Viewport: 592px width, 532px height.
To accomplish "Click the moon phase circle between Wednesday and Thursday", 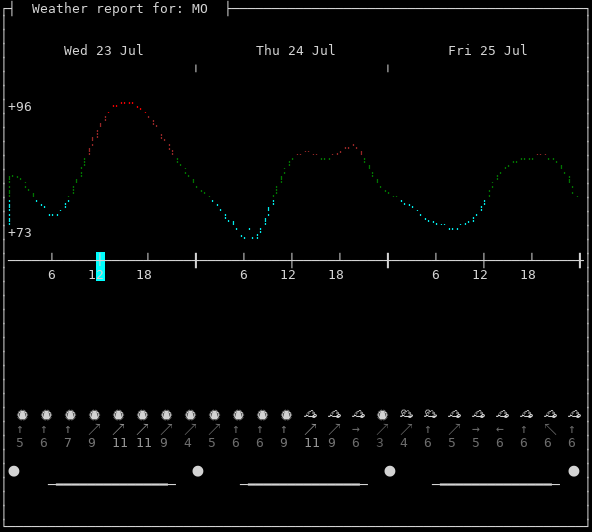I will 198,471.
